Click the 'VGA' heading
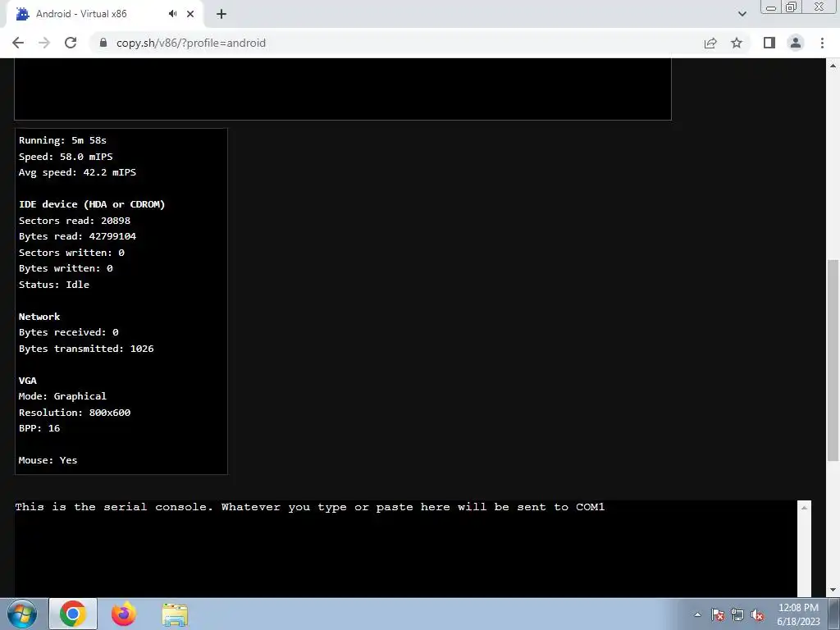 (x=28, y=381)
